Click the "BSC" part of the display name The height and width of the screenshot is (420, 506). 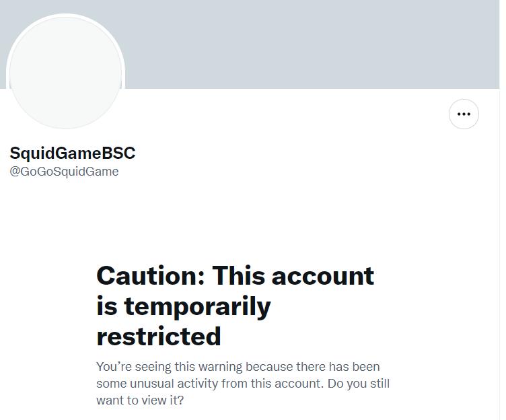click(118, 153)
